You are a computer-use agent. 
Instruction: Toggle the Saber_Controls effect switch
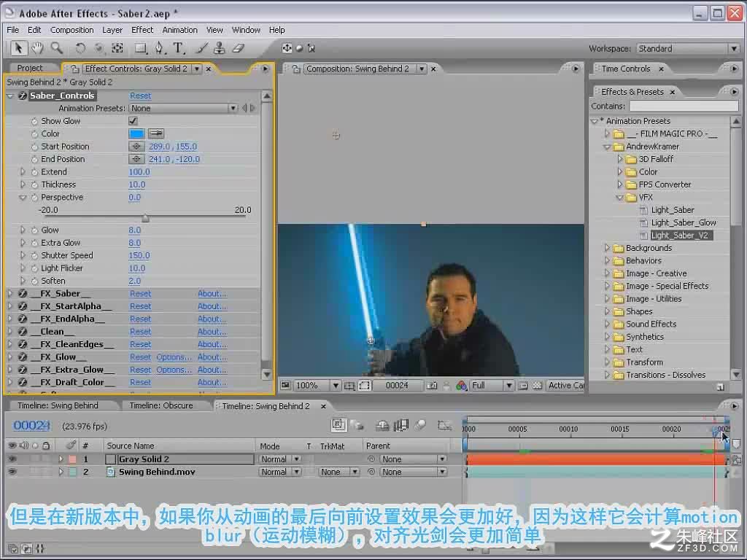pos(22,96)
